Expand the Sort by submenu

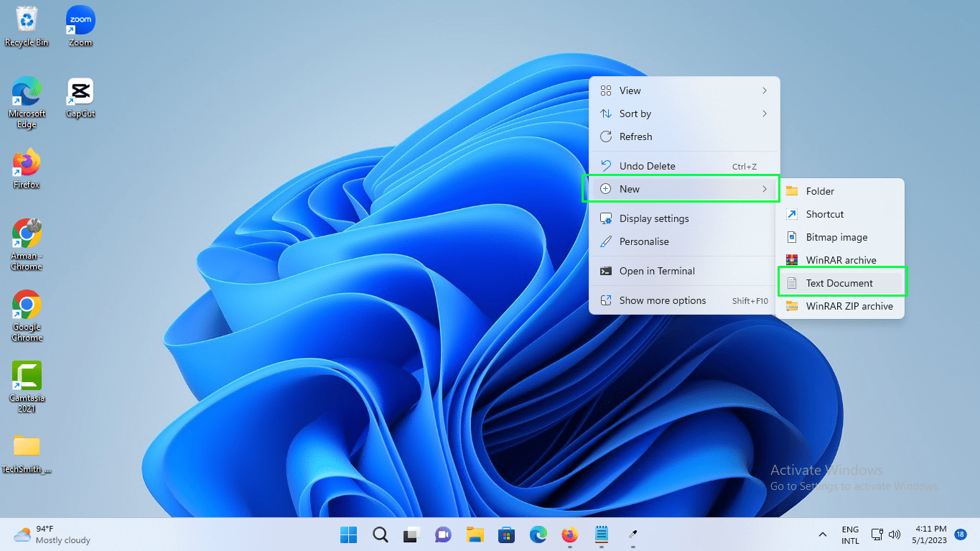683,114
